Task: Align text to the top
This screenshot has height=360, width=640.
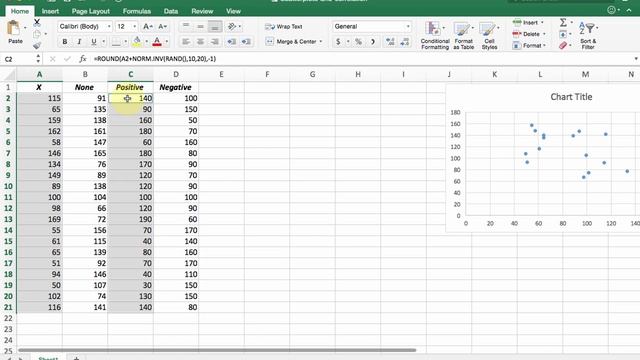Action: (x=186, y=27)
